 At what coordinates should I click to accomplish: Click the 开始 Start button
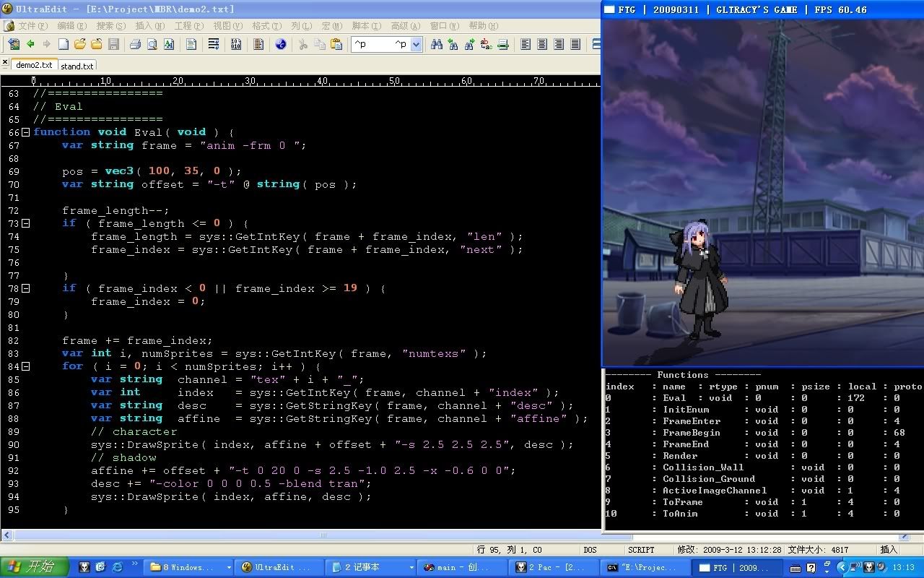tap(34, 567)
